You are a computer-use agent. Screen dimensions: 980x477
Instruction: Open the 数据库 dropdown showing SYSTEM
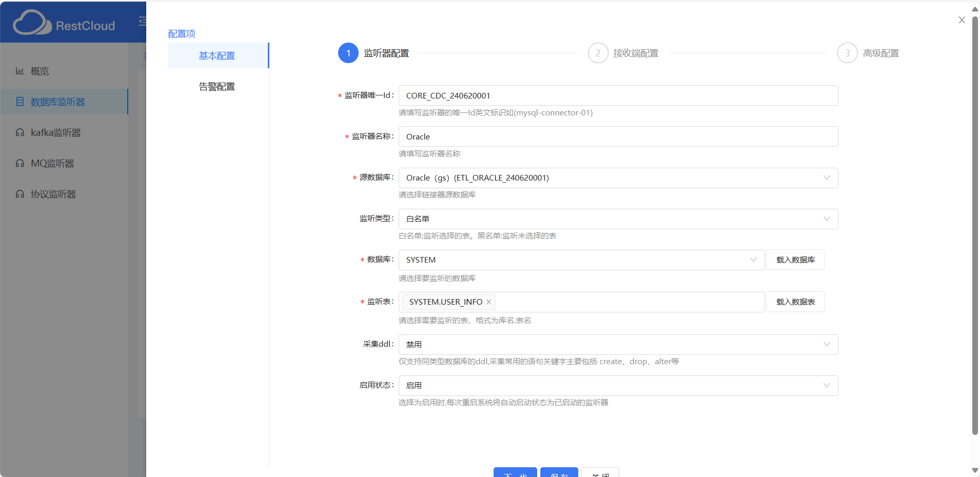(581, 260)
